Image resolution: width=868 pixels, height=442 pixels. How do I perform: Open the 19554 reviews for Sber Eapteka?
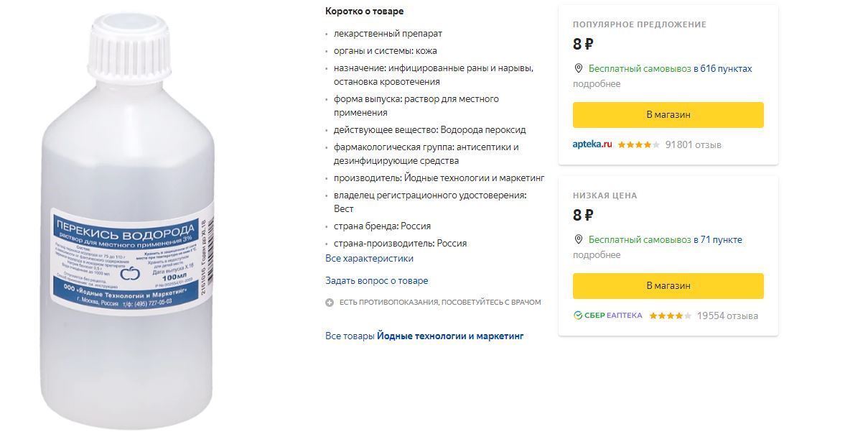[x=727, y=316]
